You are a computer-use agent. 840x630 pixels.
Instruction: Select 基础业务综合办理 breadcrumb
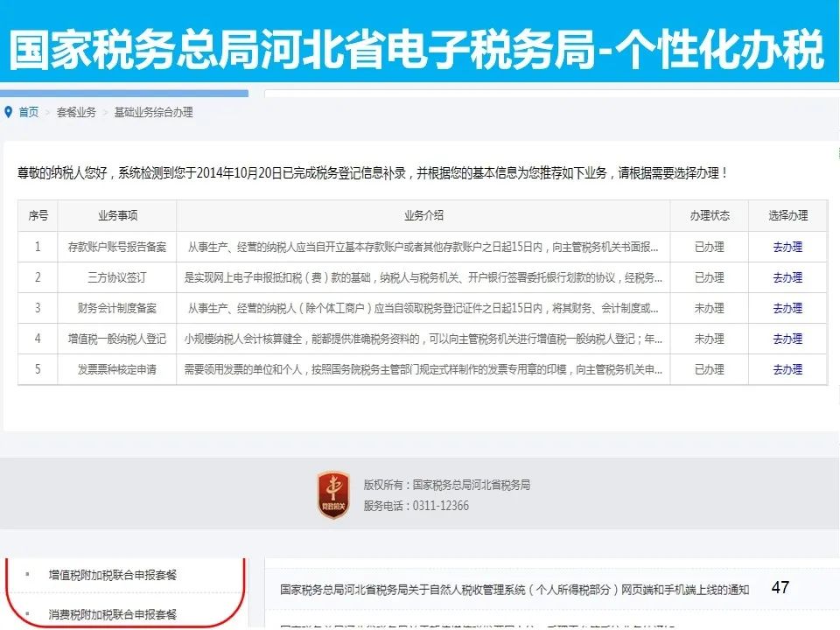153,112
